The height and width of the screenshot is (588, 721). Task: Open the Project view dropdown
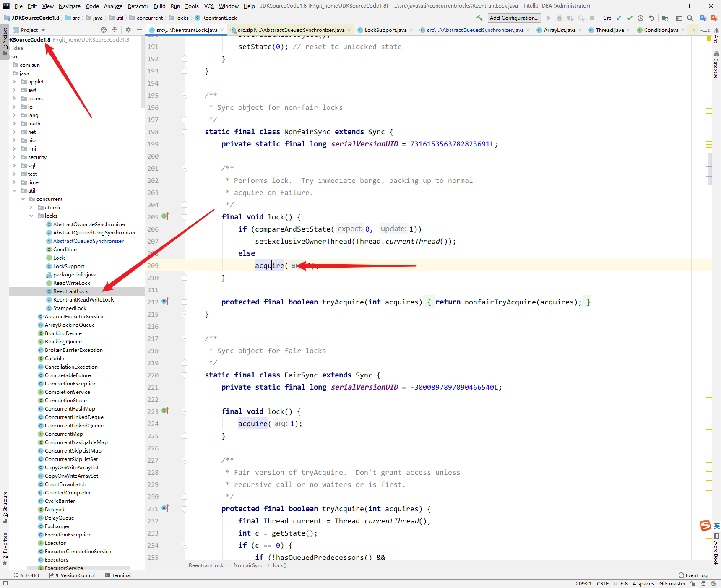coord(29,30)
